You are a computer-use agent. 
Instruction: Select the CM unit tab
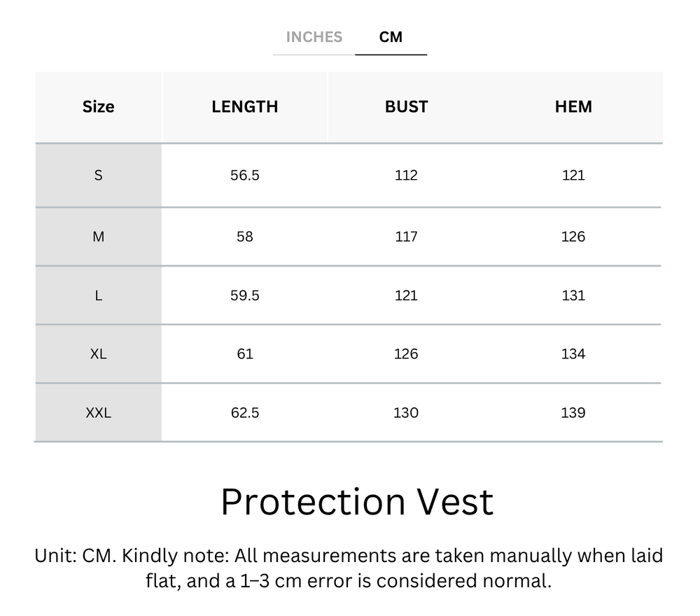point(391,37)
